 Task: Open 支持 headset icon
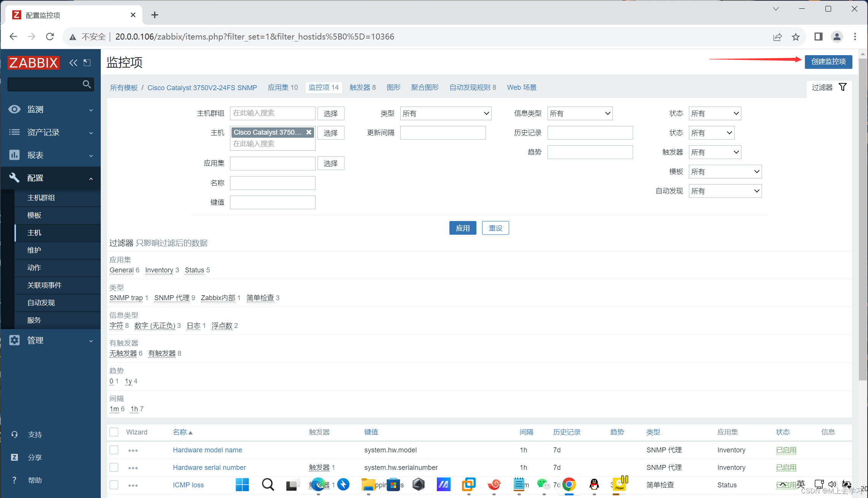coord(14,434)
